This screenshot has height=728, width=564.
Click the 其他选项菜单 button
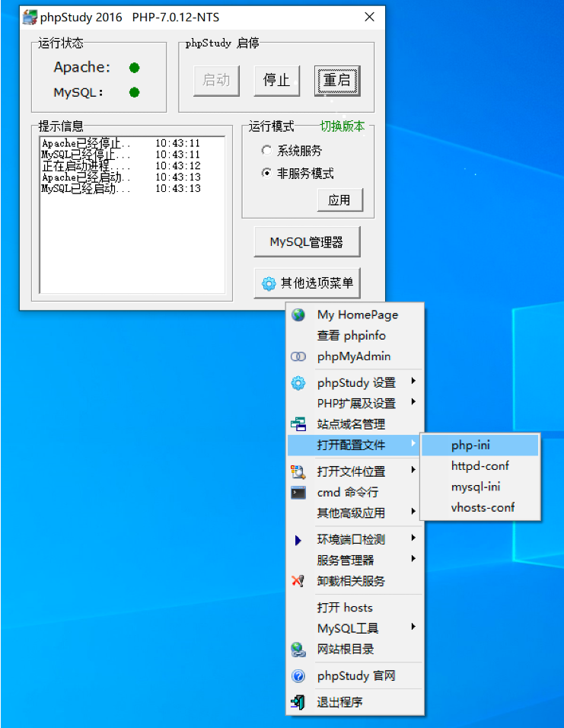pos(307,283)
